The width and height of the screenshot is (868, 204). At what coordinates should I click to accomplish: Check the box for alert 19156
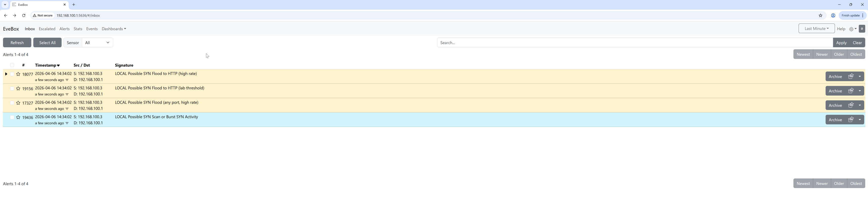coord(12,88)
